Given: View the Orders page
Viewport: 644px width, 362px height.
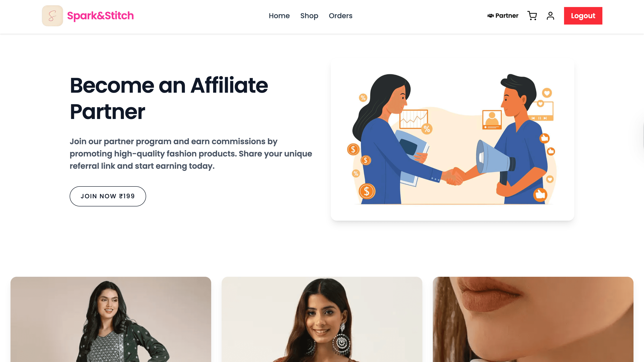Looking at the screenshot, I should pos(340,16).
